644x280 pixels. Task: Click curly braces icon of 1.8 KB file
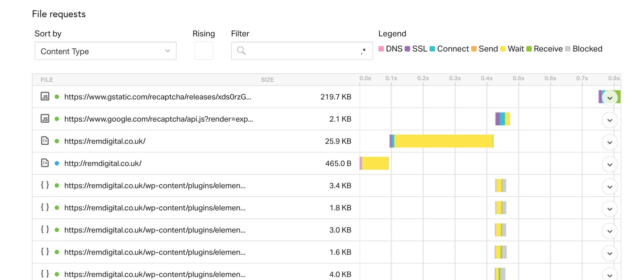click(x=45, y=207)
